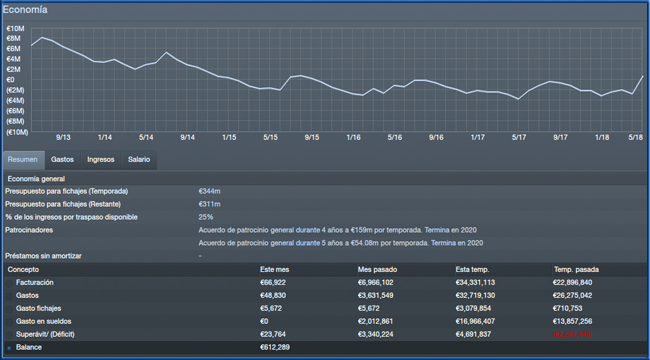
Task: Open the Resumen tab
Action: [x=24, y=160]
